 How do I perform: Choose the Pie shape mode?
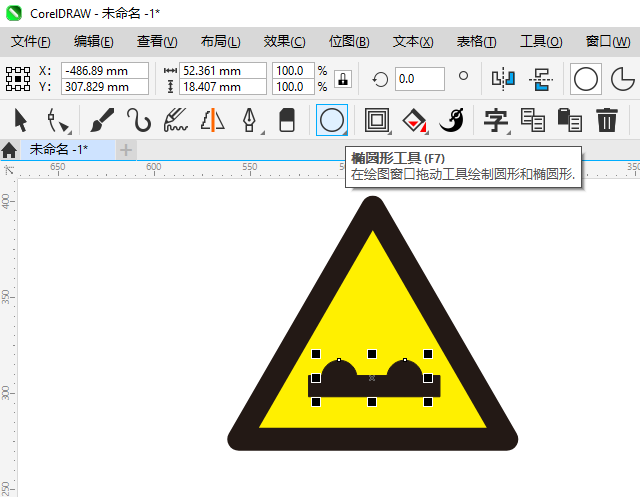pos(623,79)
